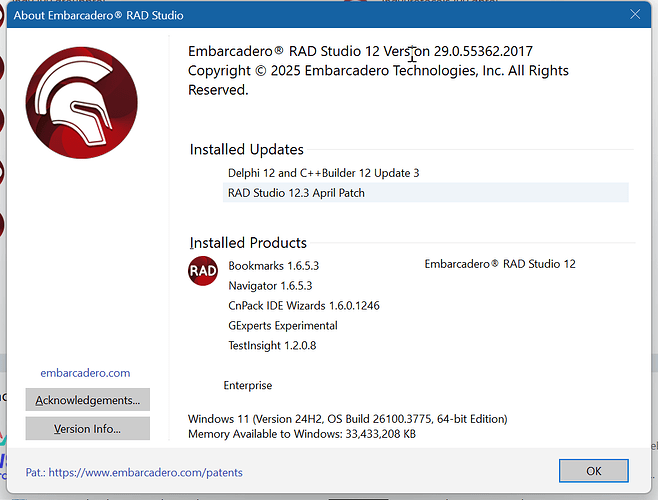Click the version 29.0.55362.2017 text line

pos(360,51)
